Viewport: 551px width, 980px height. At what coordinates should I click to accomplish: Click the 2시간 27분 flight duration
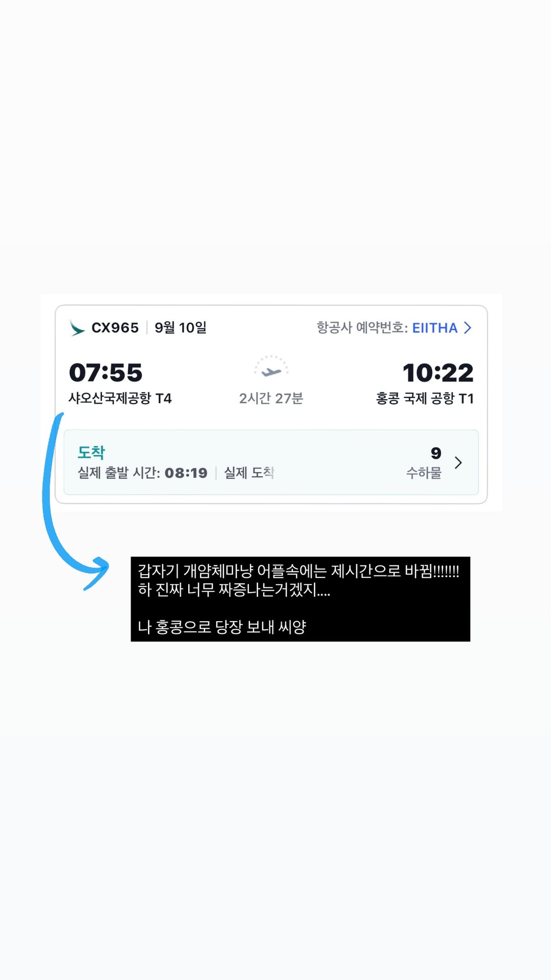click(271, 398)
